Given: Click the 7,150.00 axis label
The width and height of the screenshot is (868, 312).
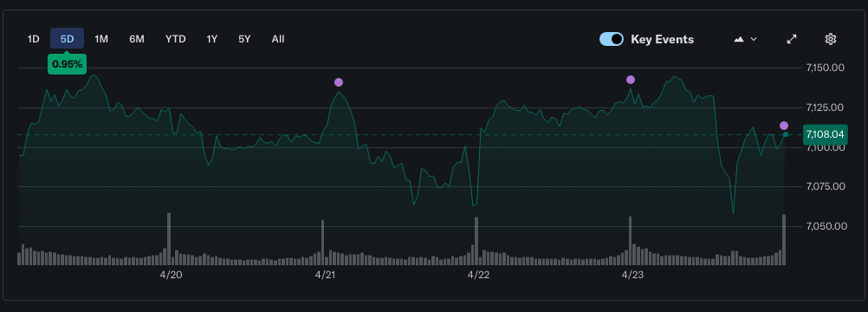Looking at the screenshot, I should click(826, 68).
